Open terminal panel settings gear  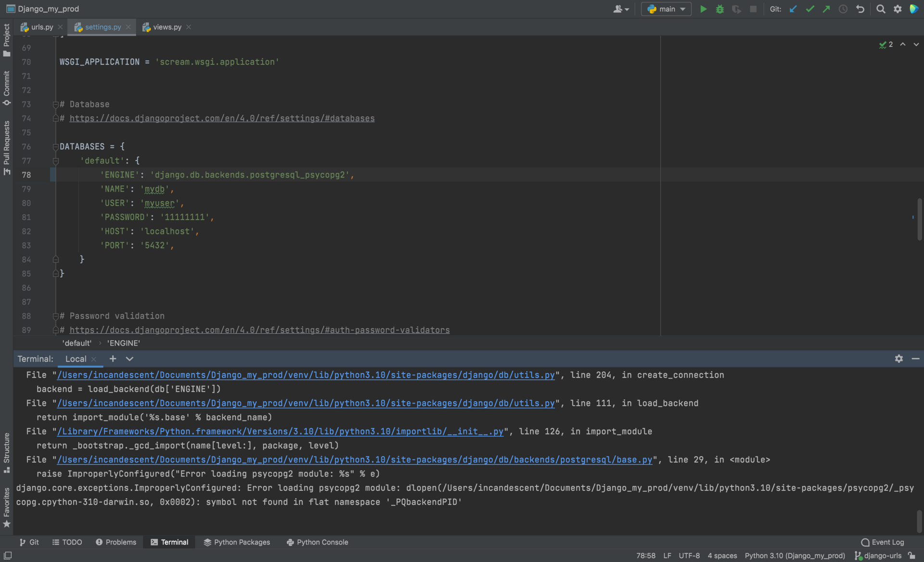click(x=898, y=359)
